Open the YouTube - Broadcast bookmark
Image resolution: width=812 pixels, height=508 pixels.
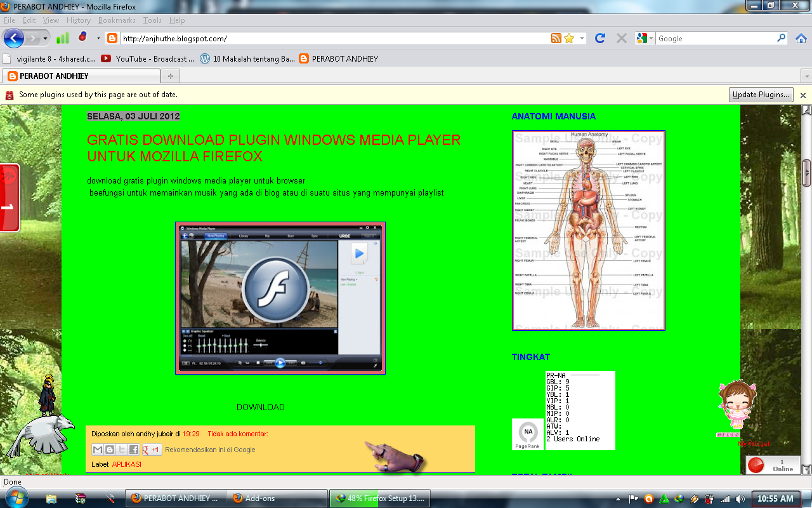[x=148, y=58]
